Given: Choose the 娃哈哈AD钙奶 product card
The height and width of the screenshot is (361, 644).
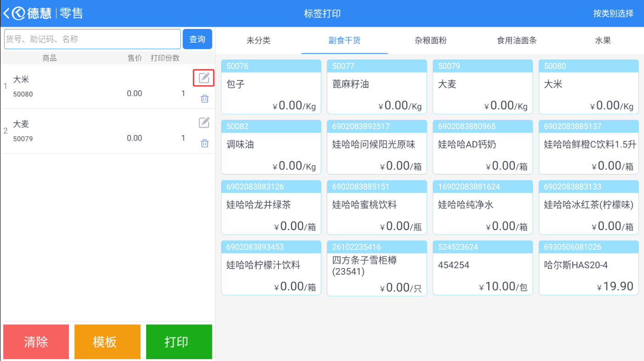Looking at the screenshot, I should coord(483,147).
